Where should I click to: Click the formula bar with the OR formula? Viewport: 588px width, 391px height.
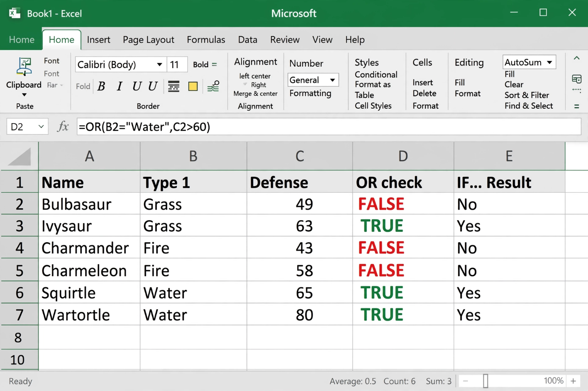point(329,126)
